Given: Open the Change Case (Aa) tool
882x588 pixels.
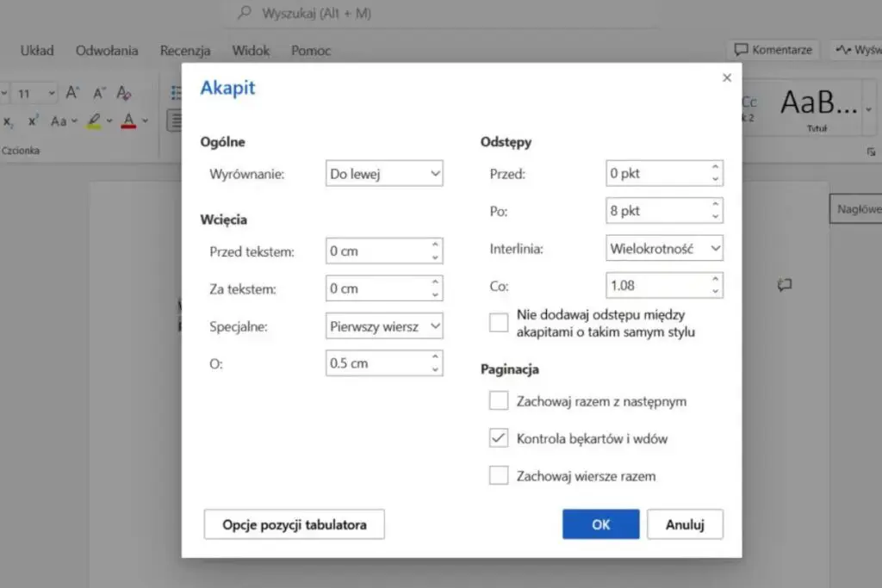Looking at the screenshot, I should 60,121.
